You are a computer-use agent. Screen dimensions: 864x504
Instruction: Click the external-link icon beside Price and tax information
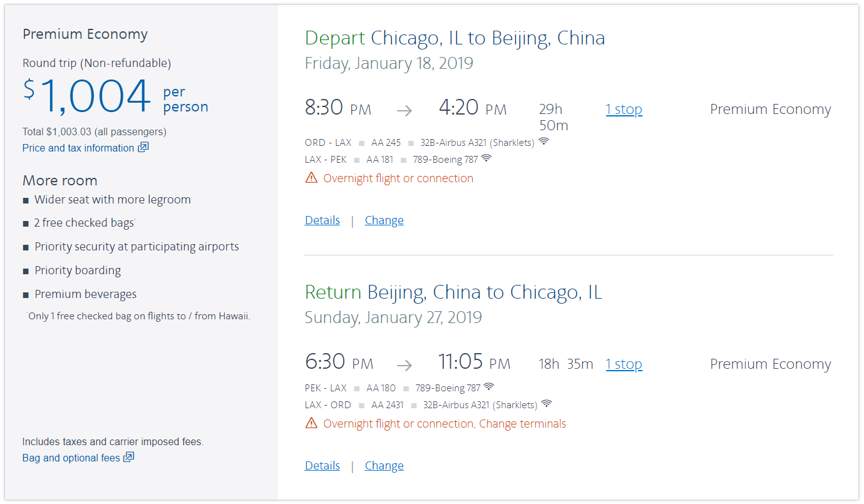click(143, 148)
